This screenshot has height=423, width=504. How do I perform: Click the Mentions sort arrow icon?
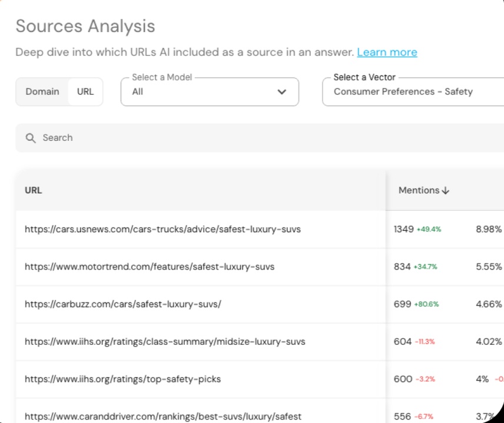point(446,190)
